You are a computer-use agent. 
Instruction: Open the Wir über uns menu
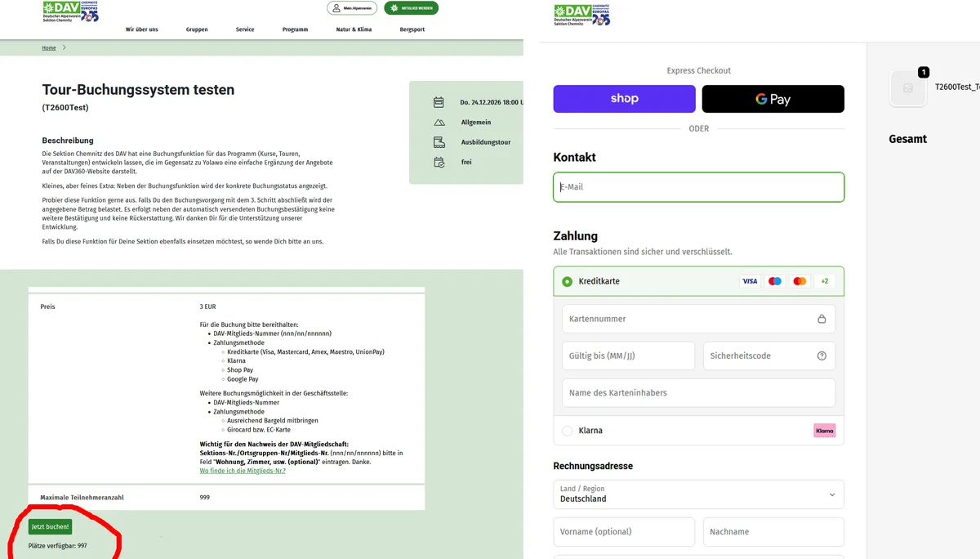coord(141,29)
